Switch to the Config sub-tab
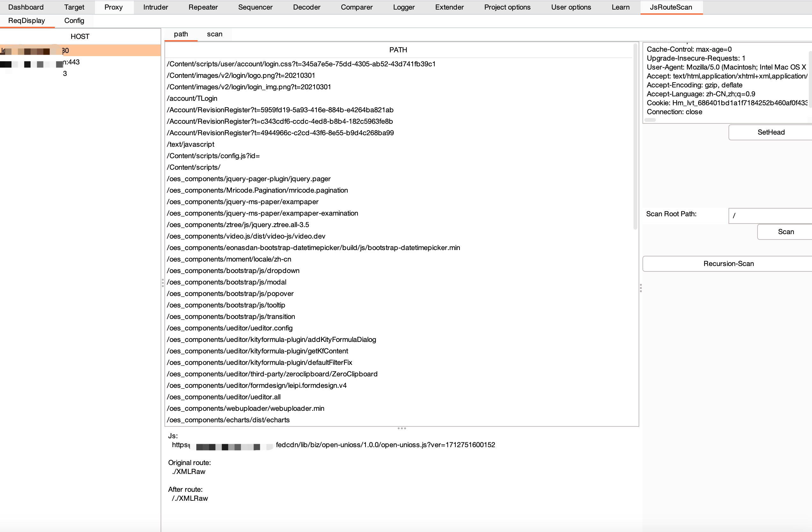This screenshot has height=532, width=812. (x=74, y=20)
